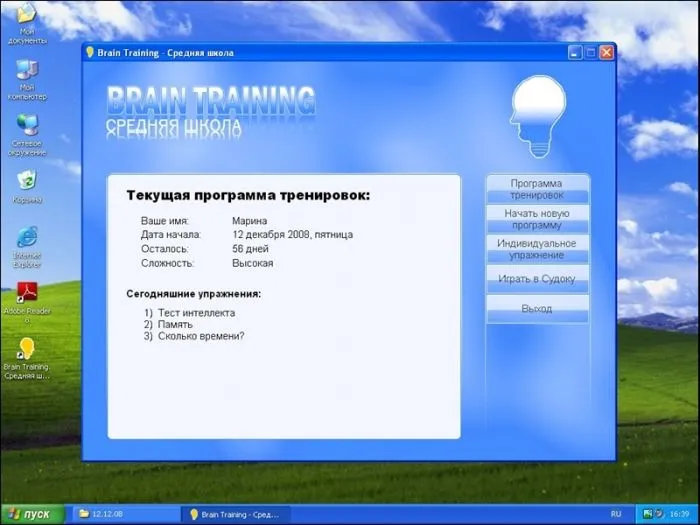Switch to the 12.12.08 folder taskbar item
The width and height of the screenshot is (700, 525).
point(127,514)
